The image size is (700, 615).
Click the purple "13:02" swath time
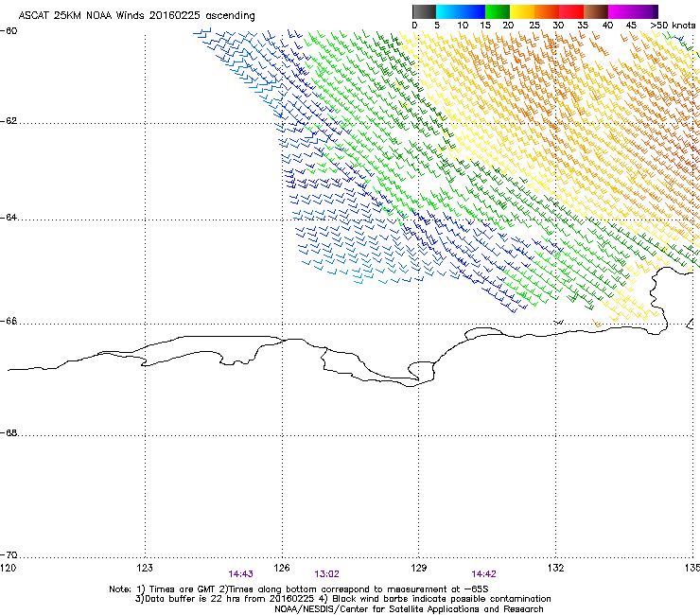coord(326,574)
